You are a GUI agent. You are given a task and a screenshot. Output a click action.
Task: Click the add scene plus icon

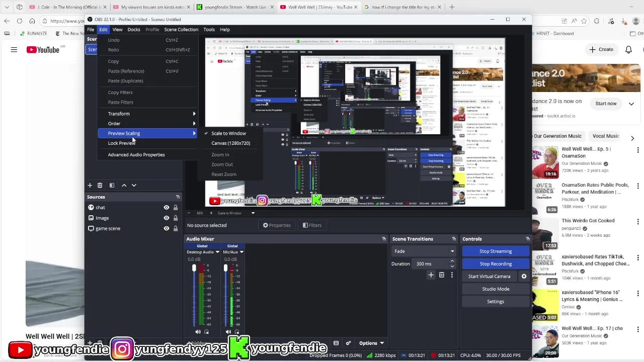(x=90, y=186)
